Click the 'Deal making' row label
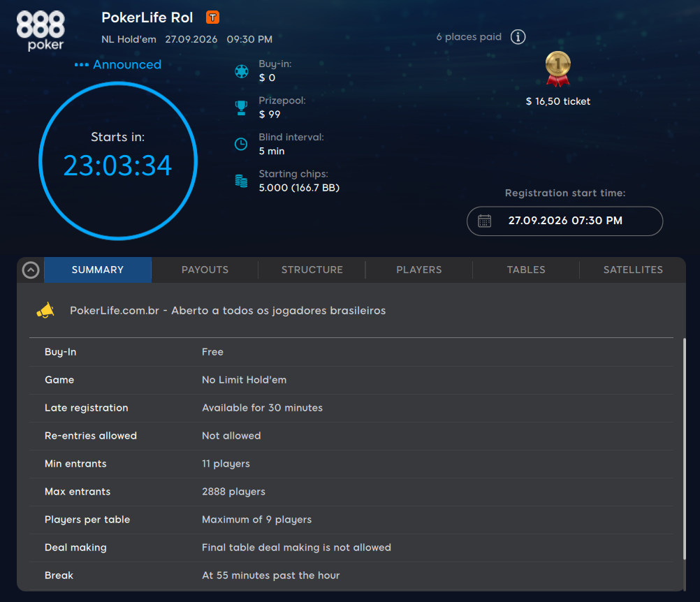The width and height of the screenshot is (700, 602). click(x=75, y=548)
